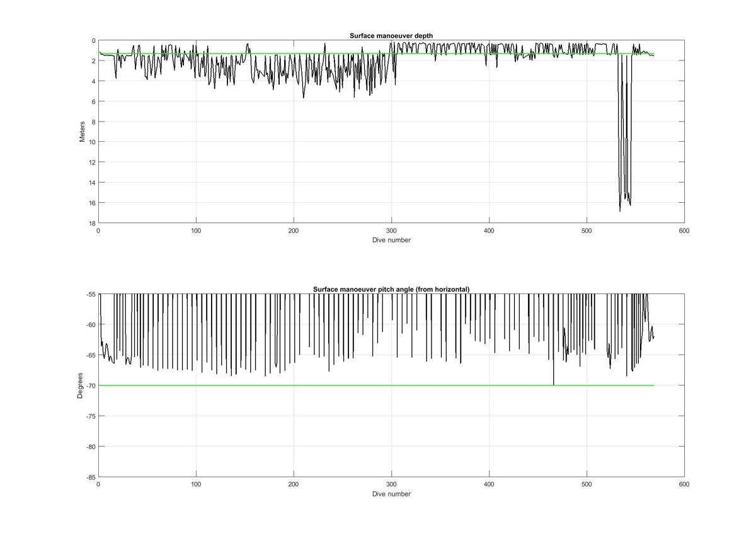Click the "400" dive tick below depth plot
The image size is (756, 536).
click(x=489, y=231)
